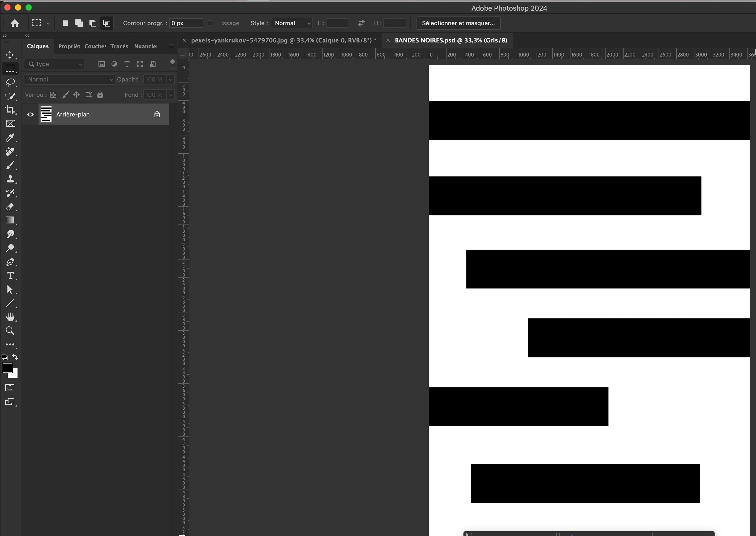
Task: Choose the Crop tool
Action: (10, 110)
